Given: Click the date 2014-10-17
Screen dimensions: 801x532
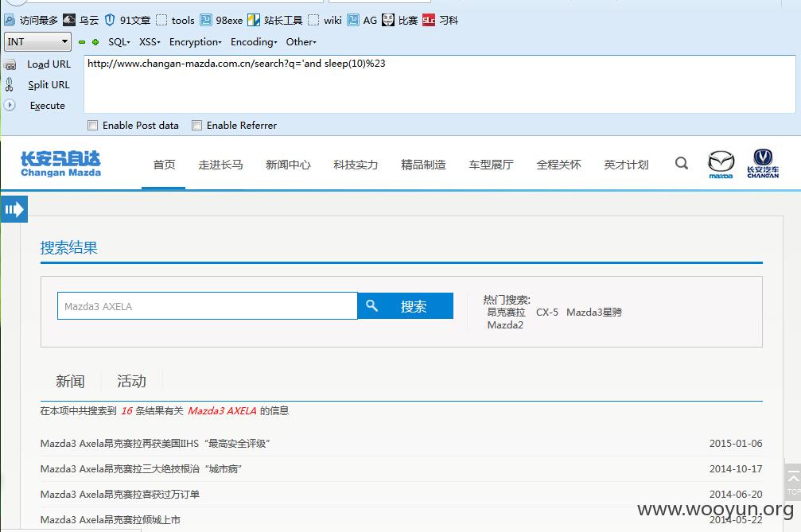Looking at the screenshot, I should click(736, 468).
